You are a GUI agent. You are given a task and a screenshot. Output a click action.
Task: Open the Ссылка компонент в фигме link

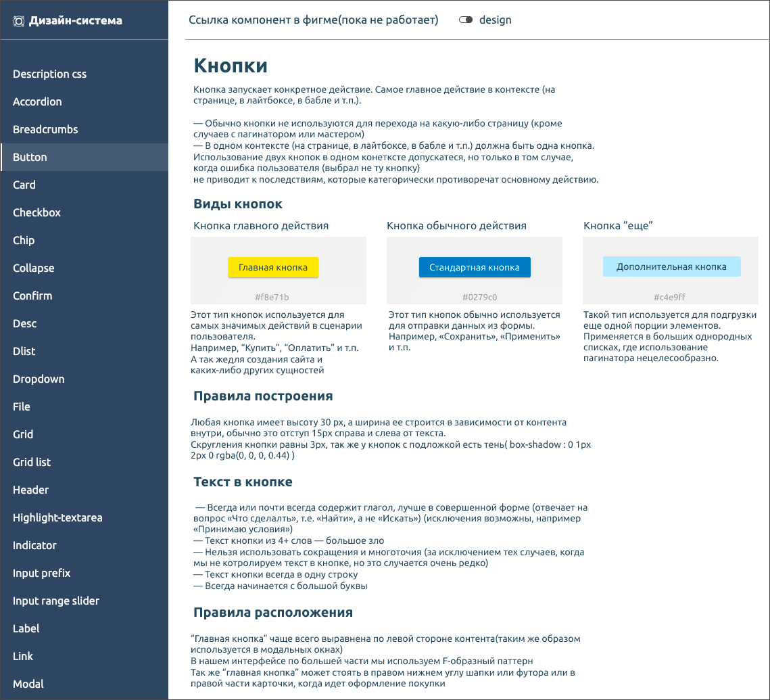coord(313,20)
